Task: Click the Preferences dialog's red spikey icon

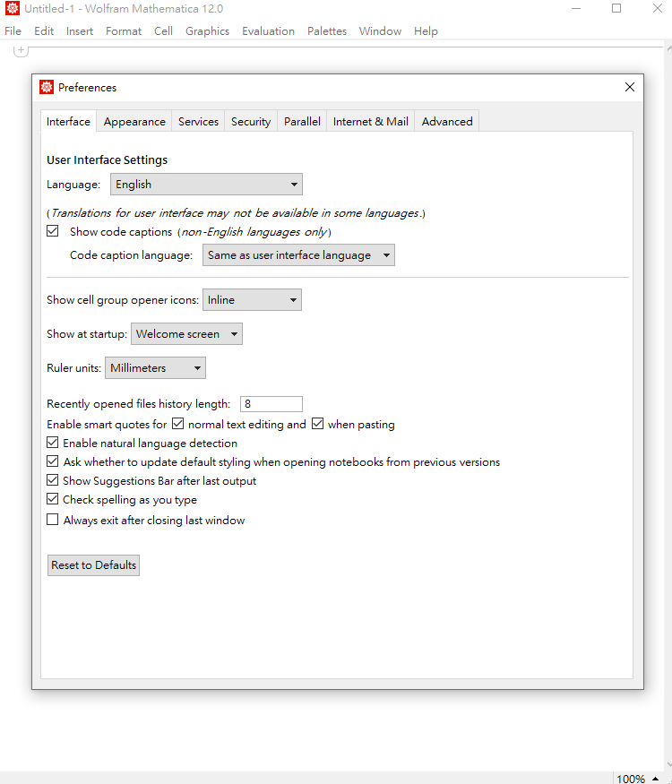Action: pyautogui.click(x=47, y=87)
